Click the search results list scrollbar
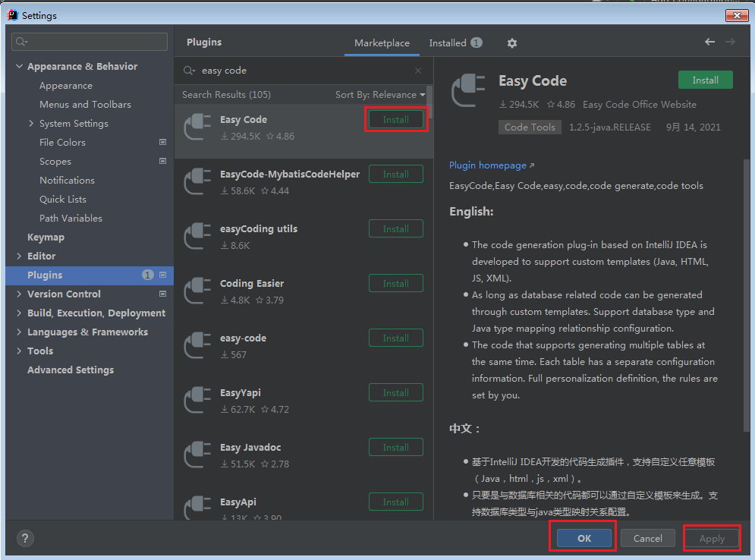The height and width of the screenshot is (560, 755). point(430,102)
